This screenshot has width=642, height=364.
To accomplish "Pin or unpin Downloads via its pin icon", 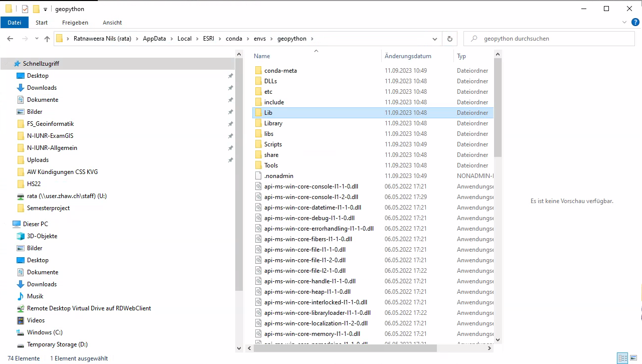I will click(230, 88).
